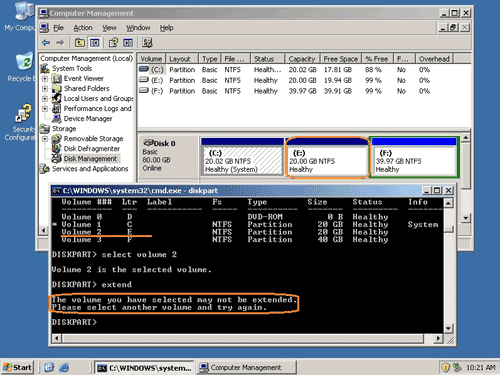Expand Local Users and Groups node

click(x=45, y=99)
